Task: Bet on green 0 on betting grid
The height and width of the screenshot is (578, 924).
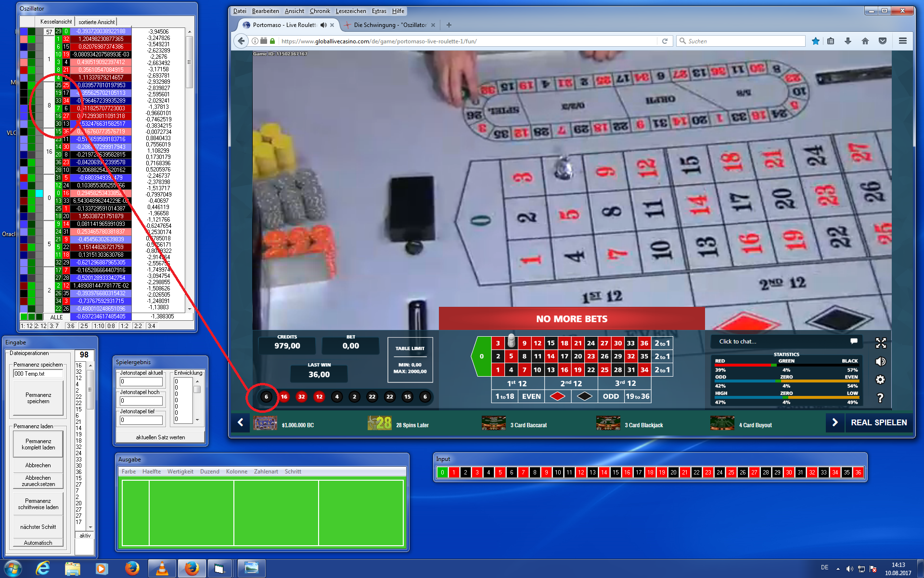Action: point(481,356)
